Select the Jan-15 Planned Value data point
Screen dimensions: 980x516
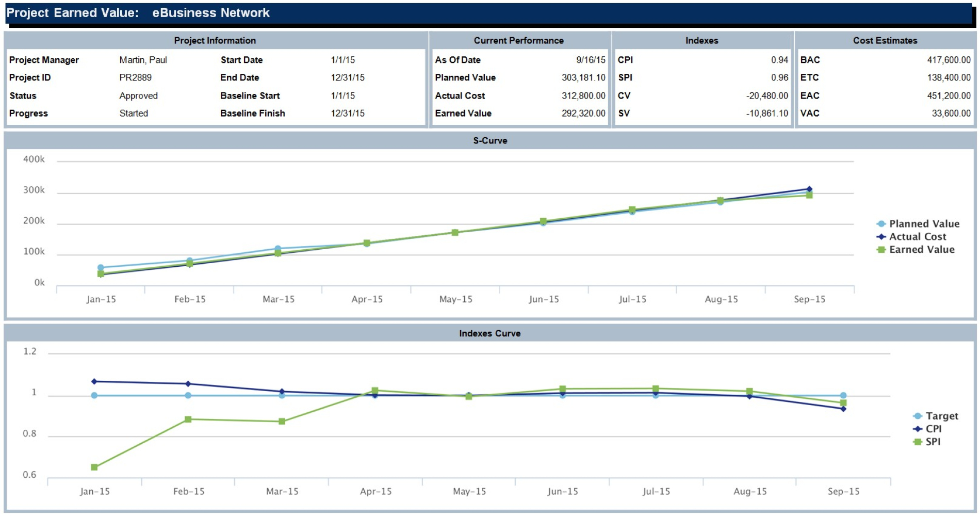[101, 268]
